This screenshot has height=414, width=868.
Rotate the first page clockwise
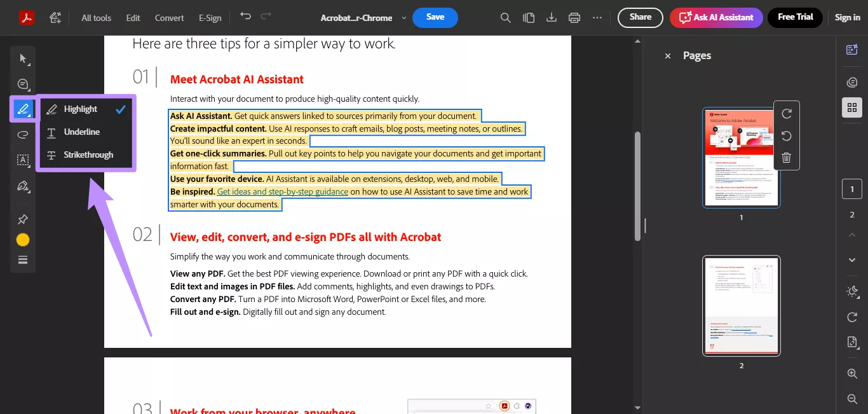[x=787, y=113]
